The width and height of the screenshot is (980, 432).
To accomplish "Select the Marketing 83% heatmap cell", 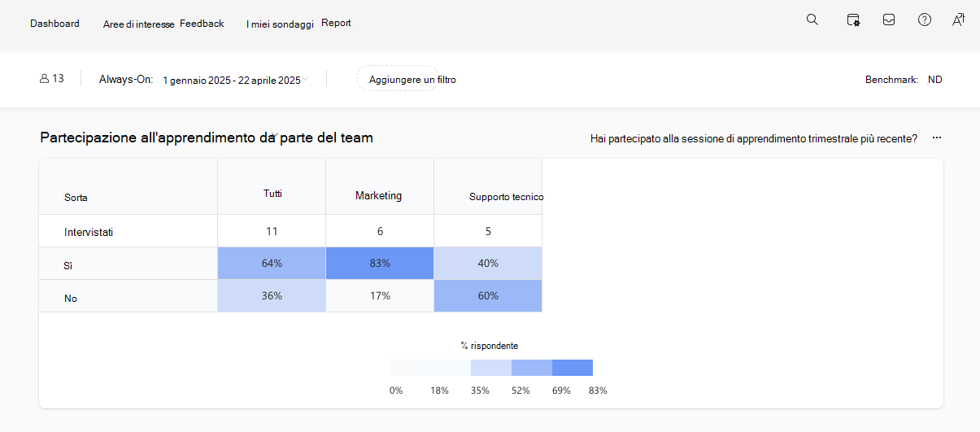I will point(380,263).
